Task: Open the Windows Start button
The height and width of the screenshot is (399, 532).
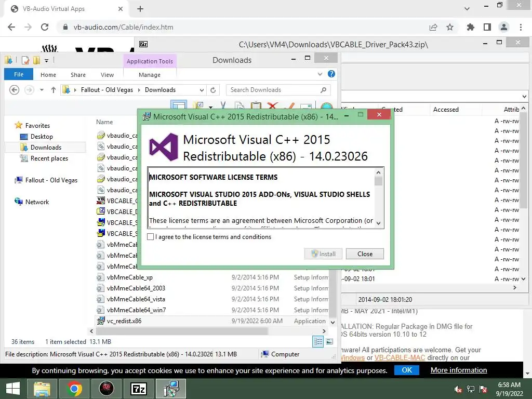Action: pyautogui.click(x=13, y=389)
